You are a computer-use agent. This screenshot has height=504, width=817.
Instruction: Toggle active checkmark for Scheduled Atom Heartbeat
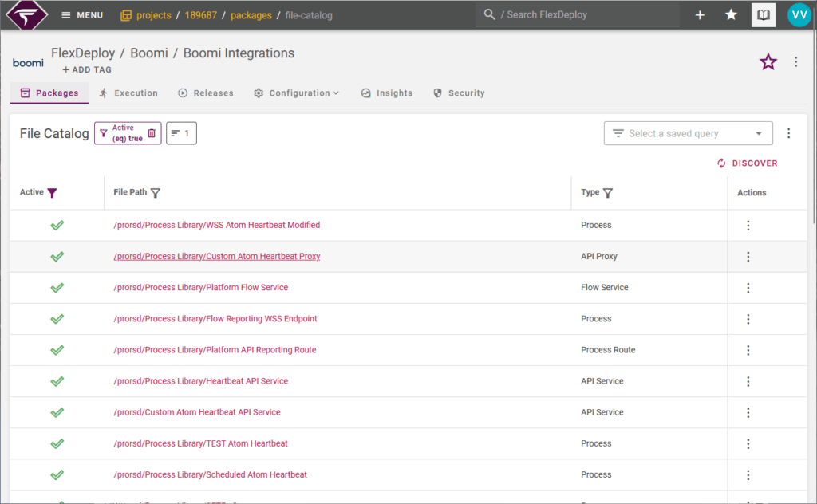(x=57, y=475)
